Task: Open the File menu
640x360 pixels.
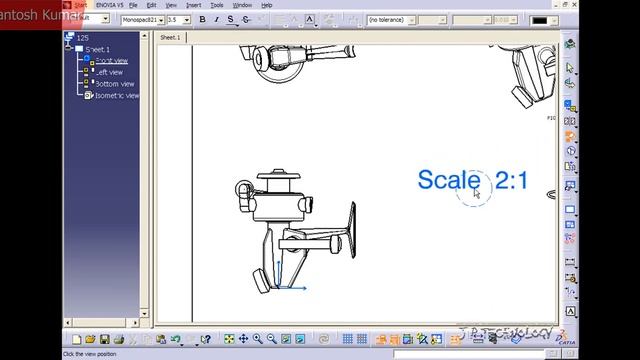Action: (x=133, y=5)
